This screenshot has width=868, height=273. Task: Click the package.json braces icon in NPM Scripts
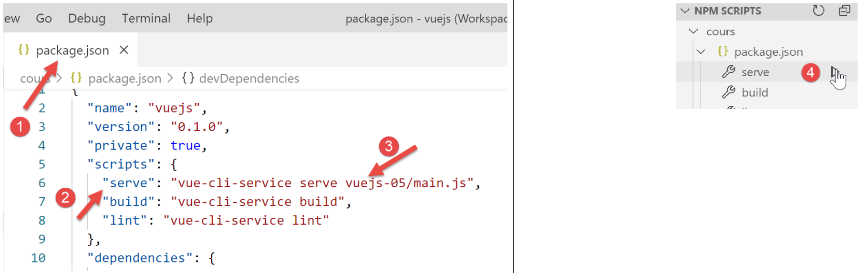(723, 51)
